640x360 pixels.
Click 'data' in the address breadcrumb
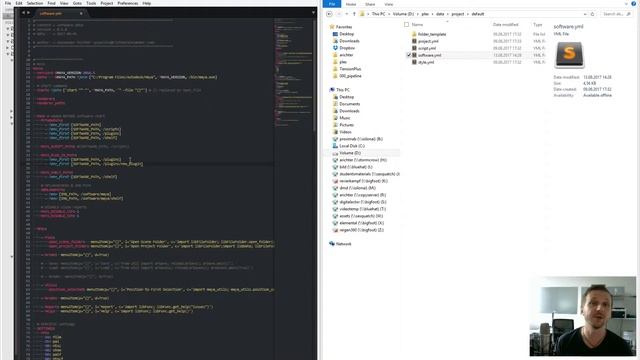coord(440,14)
